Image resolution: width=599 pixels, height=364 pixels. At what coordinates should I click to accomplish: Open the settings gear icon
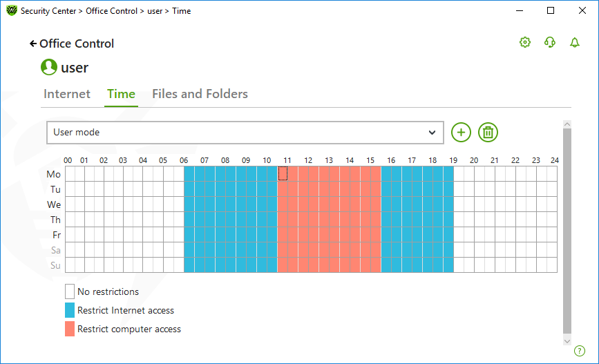[x=525, y=42]
